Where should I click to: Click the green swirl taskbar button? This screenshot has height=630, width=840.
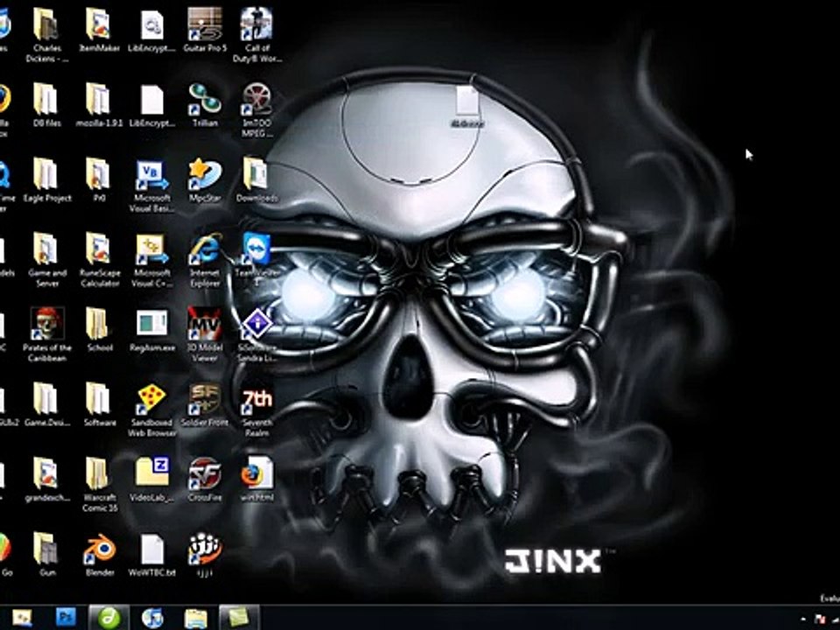coord(108,618)
